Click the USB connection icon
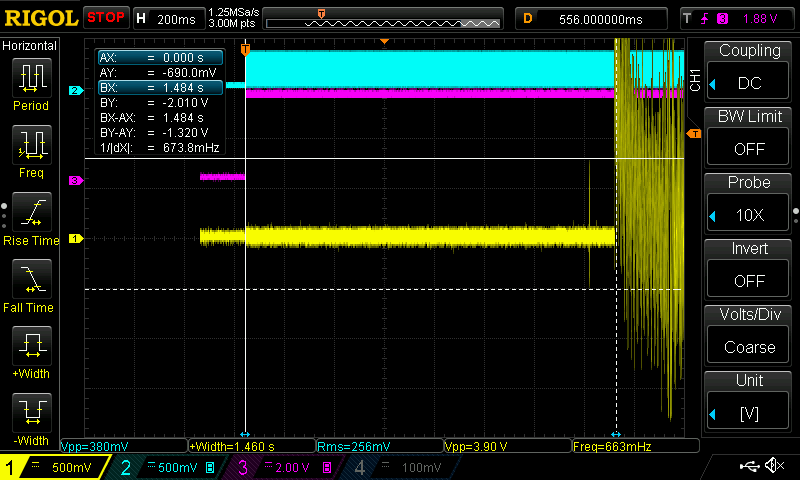The width and height of the screenshot is (800, 480). coord(749,466)
